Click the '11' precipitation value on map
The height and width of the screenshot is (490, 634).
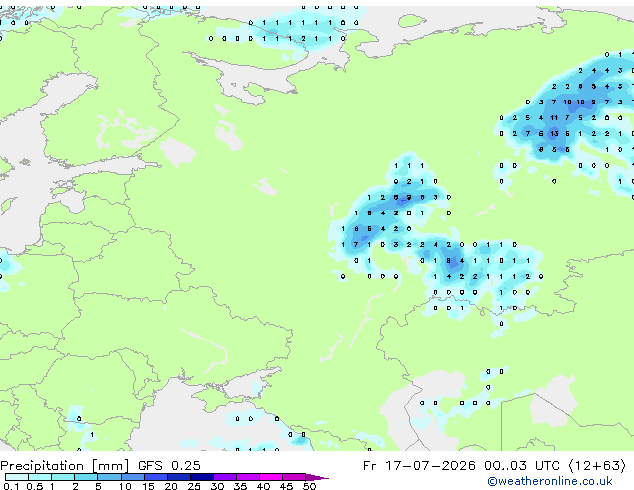(x=554, y=118)
